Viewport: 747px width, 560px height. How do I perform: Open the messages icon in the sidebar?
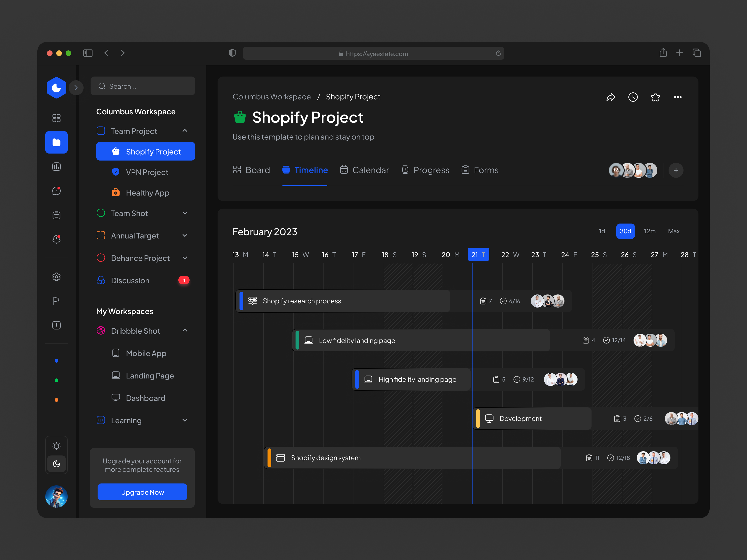56,191
